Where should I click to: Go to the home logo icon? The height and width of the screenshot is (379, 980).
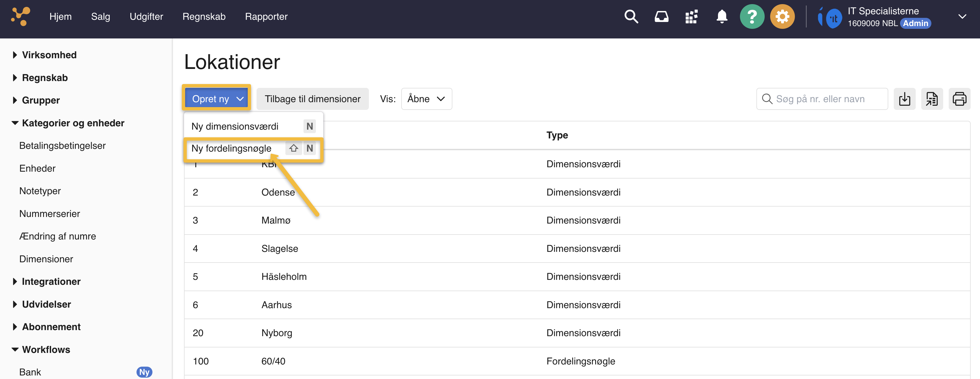(x=21, y=16)
